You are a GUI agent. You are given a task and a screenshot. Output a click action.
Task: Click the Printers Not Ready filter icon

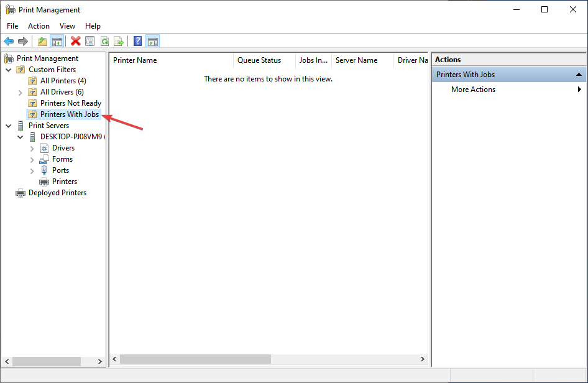32,103
